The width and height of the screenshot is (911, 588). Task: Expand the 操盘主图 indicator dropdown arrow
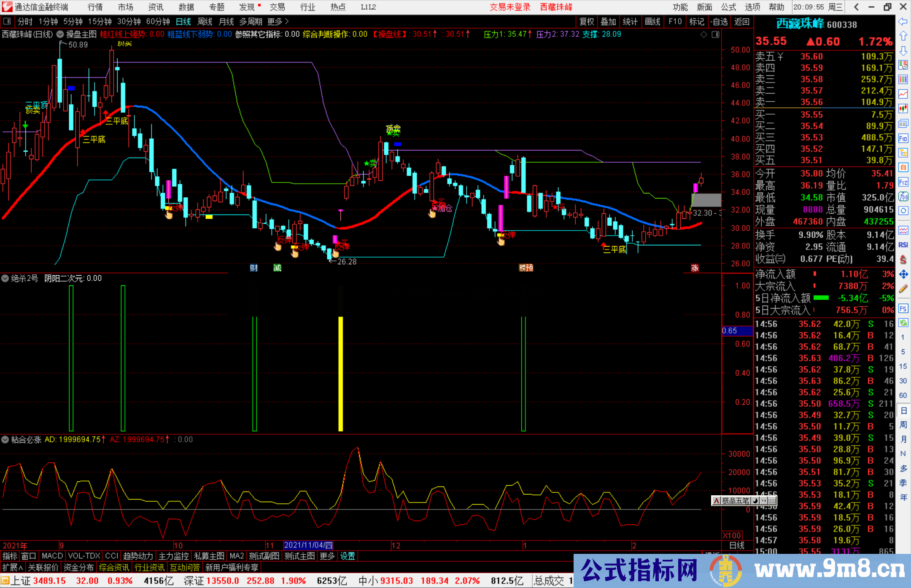pos(60,35)
